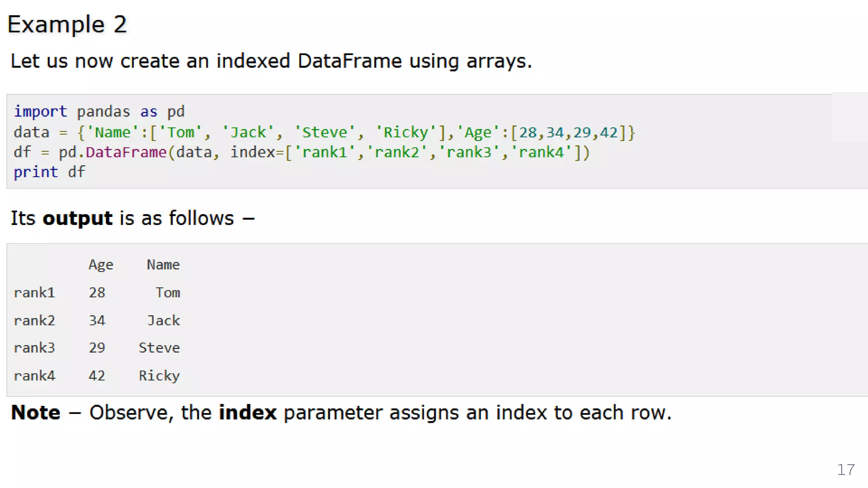This screenshot has width=868, height=488.
Task: Click the 'print' keyword in code
Action: [36, 172]
